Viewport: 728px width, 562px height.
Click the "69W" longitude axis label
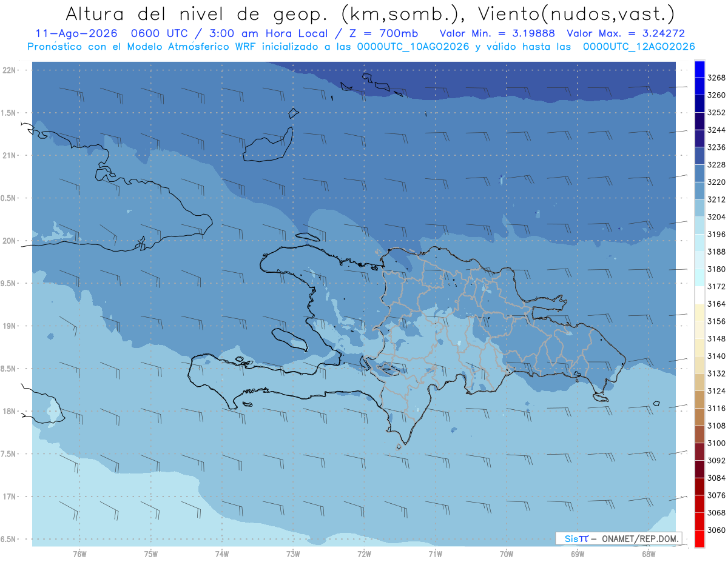pos(578,554)
